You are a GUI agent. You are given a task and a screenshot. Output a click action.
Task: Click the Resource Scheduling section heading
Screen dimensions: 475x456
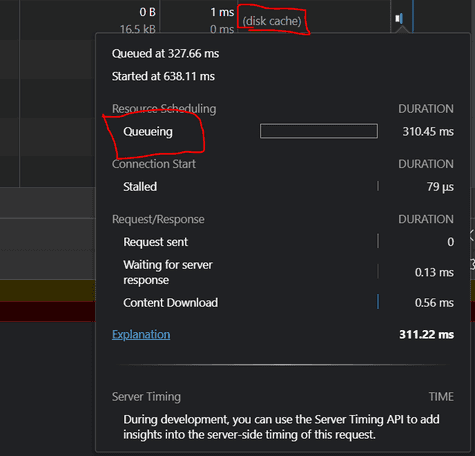tap(164, 109)
